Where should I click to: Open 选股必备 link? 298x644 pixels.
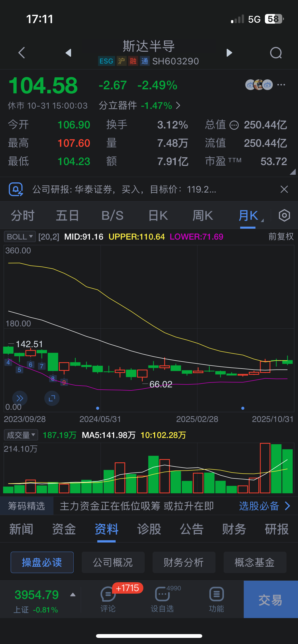[x=264, y=506]
